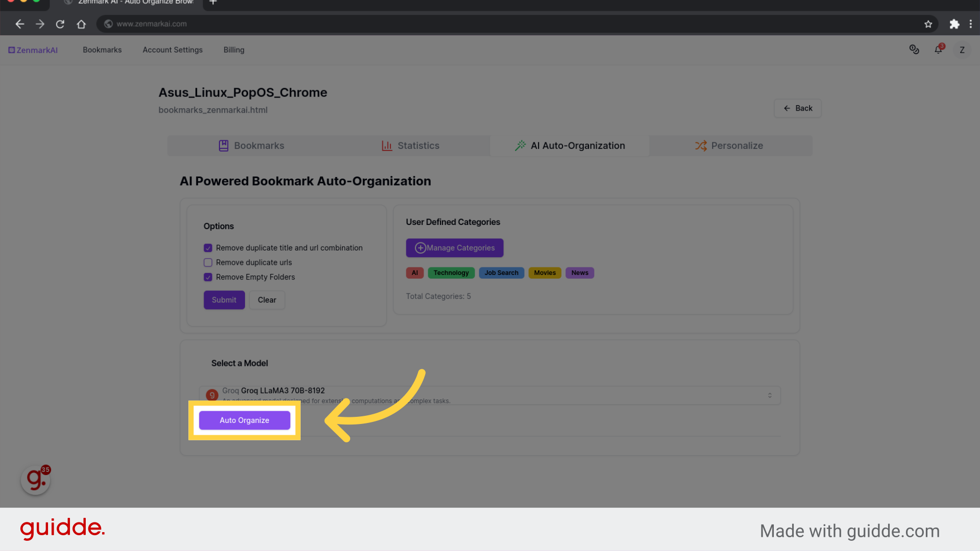The width and height of the screenshot is (980, 551).
Task: Open the extensions puzzle icon
Action: click(x=954, y=24)
